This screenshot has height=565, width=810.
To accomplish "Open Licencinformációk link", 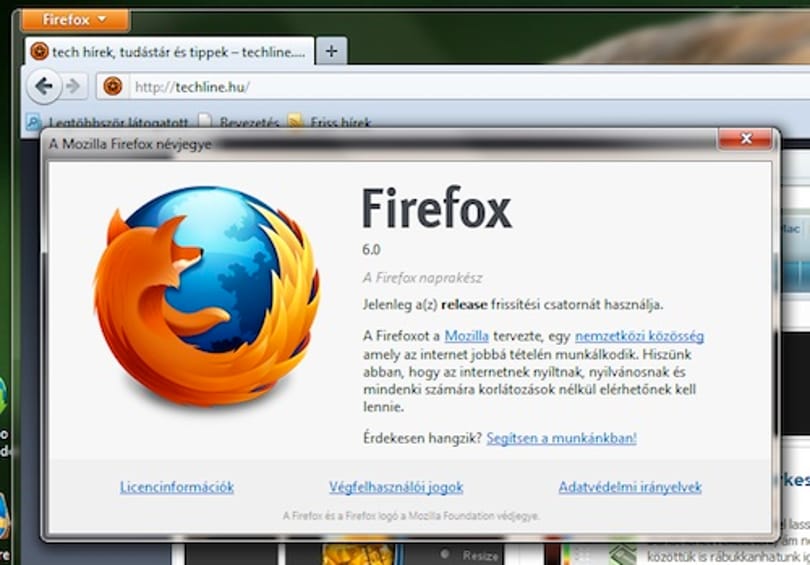I will (x=177, y=487).
